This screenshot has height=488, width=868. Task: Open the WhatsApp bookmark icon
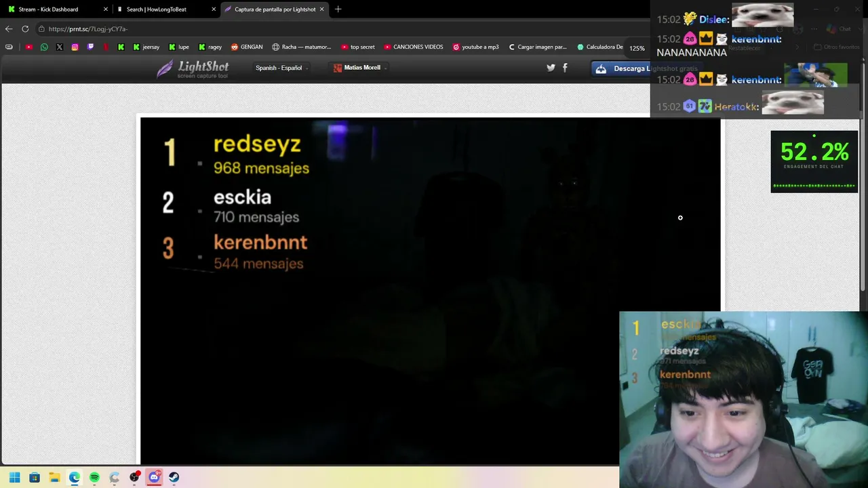(44, 47)
